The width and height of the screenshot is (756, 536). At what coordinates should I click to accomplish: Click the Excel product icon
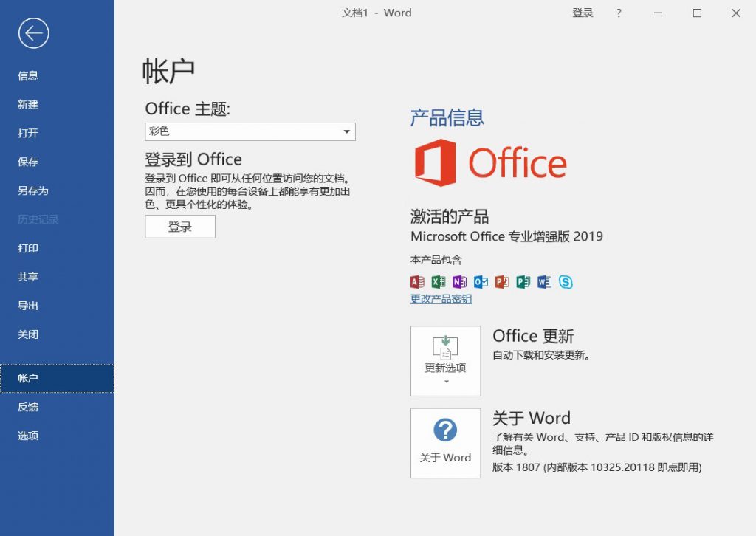pos(437,281)
